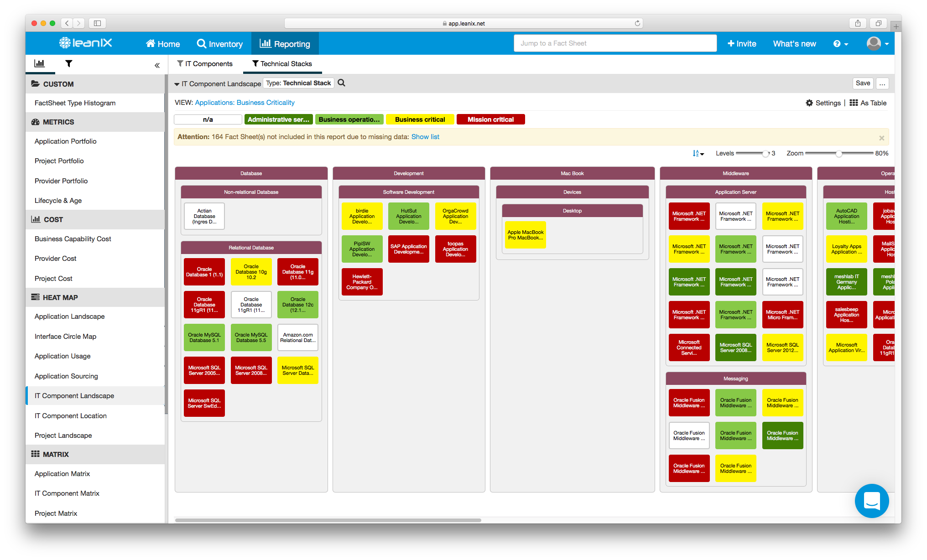This screenshot has width=927, height=560.
Task: Open the help question-mark menu
Action: [840, 44]
